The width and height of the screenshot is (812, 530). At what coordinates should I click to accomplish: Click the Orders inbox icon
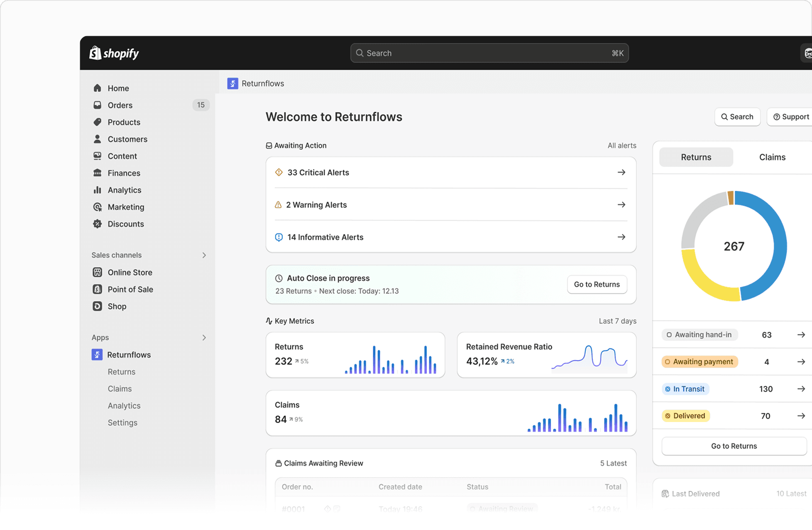coord(97,105)
